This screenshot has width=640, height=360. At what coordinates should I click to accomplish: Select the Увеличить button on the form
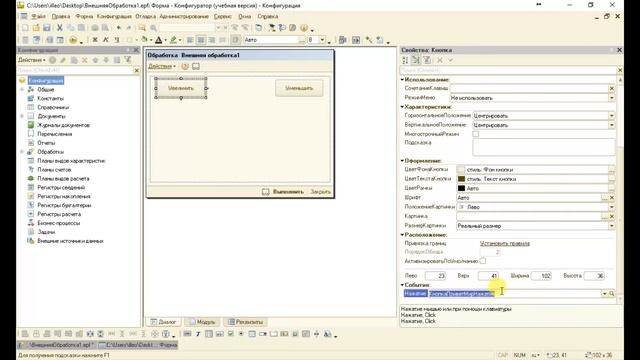click(x=181, y=88)
